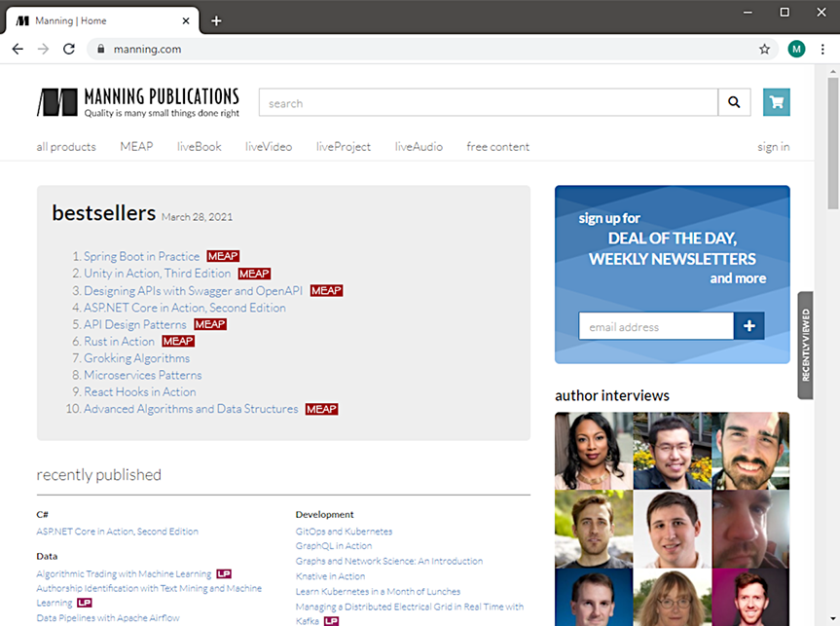Select liveProject in the navigation bar
The height and width of the screenshot is (626, 840).
point(344,147)
